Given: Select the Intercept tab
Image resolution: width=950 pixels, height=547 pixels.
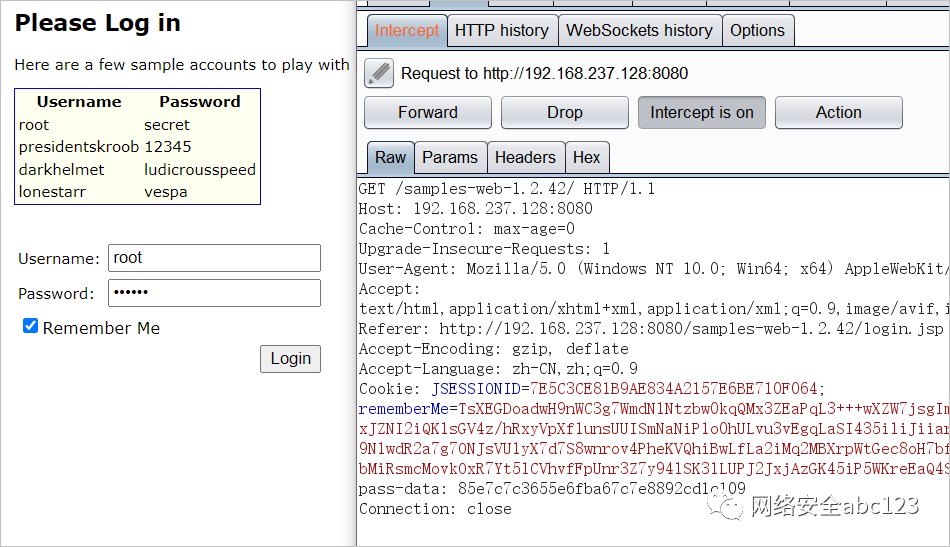Looking at the screenshot, I should (407, 30).
